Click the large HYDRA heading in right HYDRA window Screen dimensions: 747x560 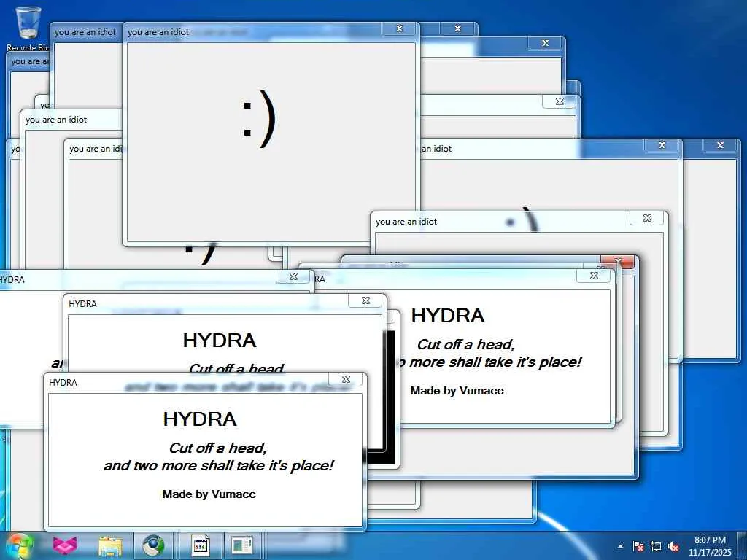447,316
